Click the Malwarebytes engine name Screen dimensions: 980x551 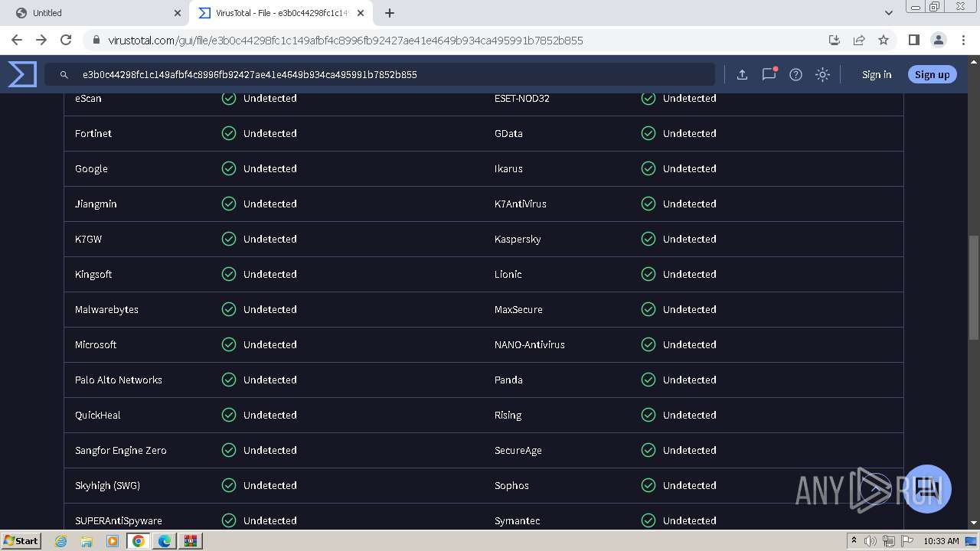coord(106,309)
